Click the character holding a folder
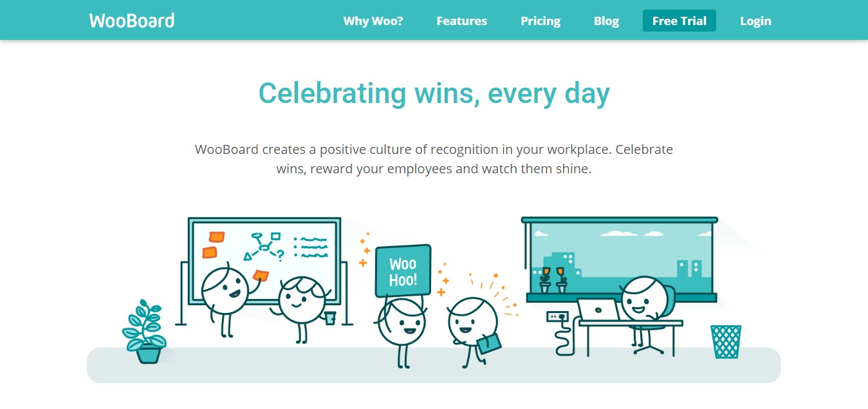Viewport: 868px width, 409px height. coord(473,325)
